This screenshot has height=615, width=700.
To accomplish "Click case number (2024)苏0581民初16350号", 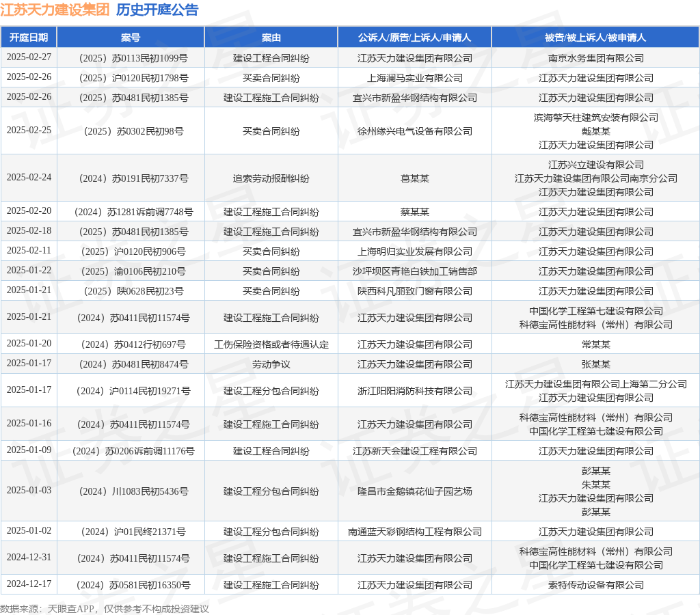I will coord(133,585).
